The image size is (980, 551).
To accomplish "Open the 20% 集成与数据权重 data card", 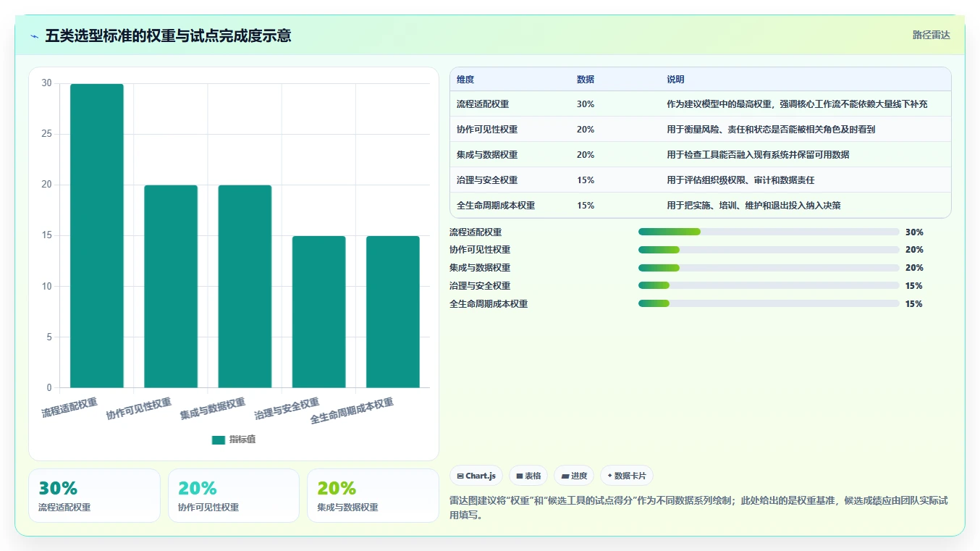I will coord(373,495).
